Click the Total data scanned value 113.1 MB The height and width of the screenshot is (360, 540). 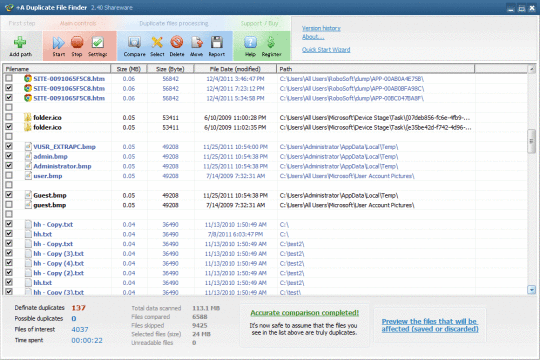[206, 308]
